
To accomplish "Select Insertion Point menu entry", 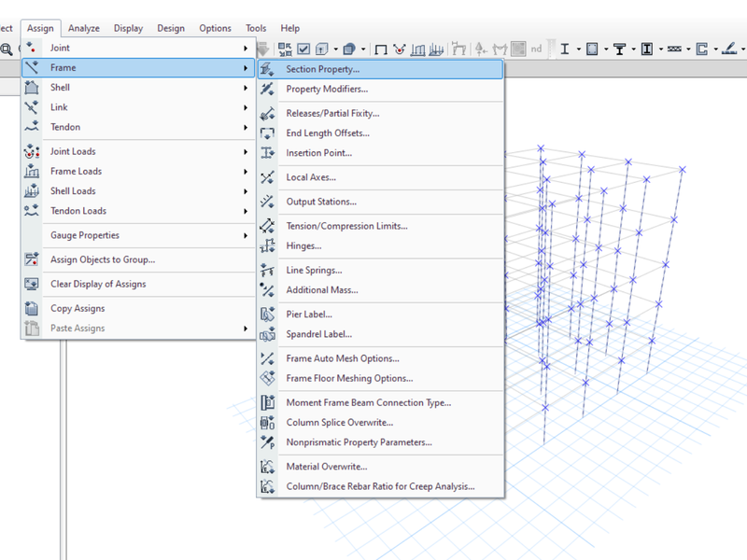I will 380,153.
